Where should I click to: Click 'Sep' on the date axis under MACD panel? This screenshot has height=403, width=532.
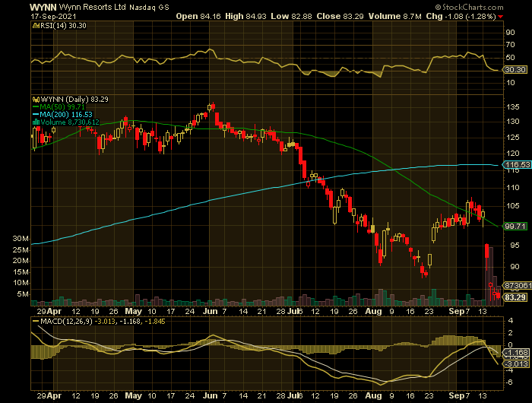click(456, 396)
